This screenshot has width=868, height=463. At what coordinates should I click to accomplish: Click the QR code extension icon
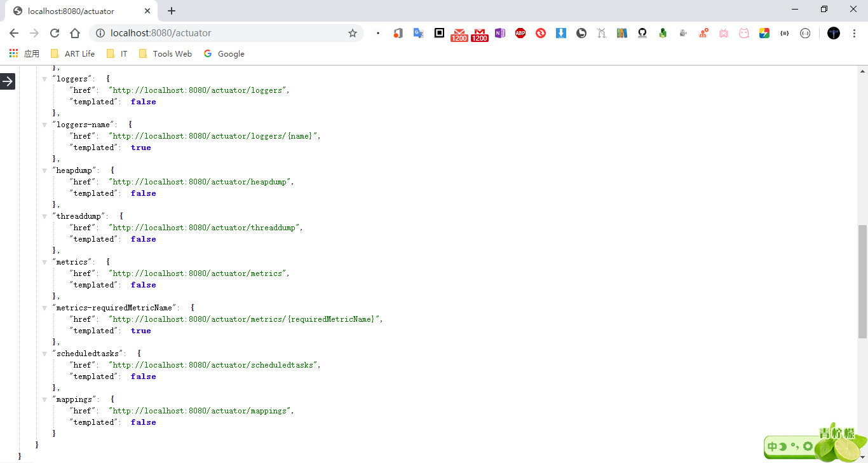pyautogui.click(x=439, y=33)
